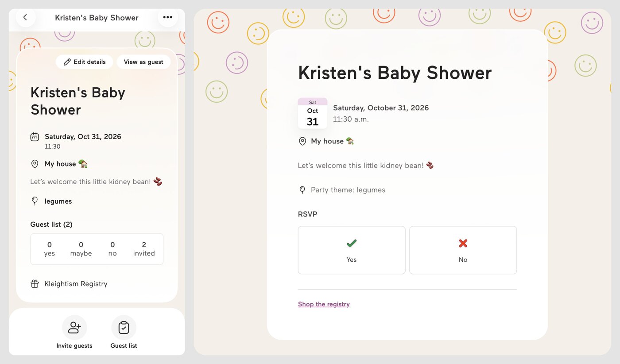Click the large 'Kristen's Baby Shower' preview title
Image resolution: width=620 pixels, height=364 pixels.
395,73
